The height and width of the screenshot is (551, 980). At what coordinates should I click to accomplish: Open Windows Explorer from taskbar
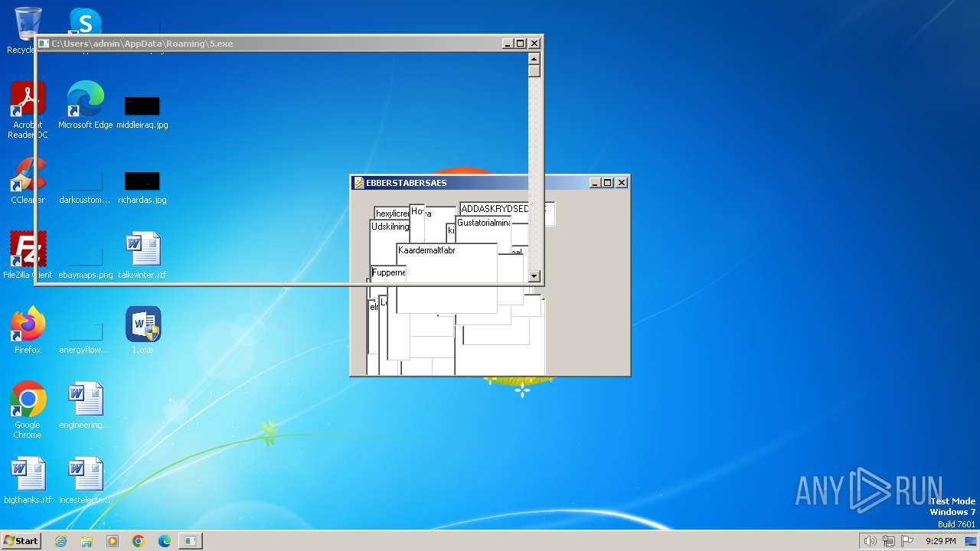click(87, 541)
